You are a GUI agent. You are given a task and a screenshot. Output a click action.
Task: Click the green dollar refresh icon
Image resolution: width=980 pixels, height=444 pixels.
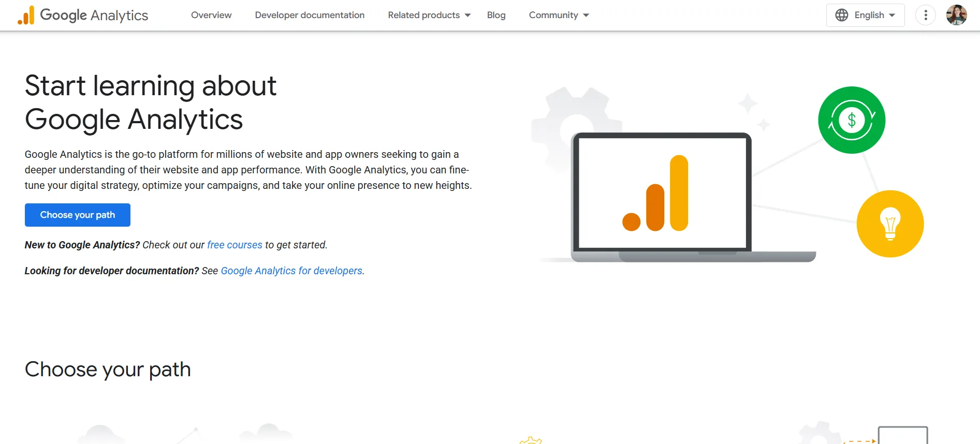pyautogui.click(x=852, y=120)
